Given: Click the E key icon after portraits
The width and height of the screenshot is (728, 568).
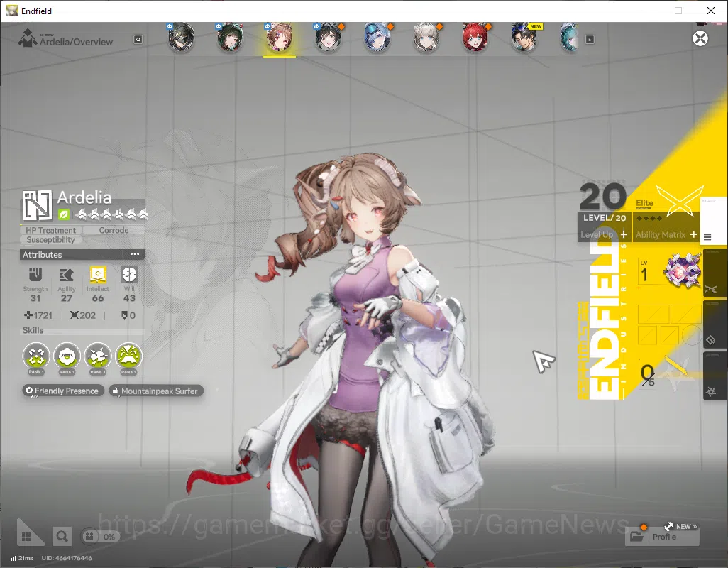Looking at the screenshot, I should point(590,40).
